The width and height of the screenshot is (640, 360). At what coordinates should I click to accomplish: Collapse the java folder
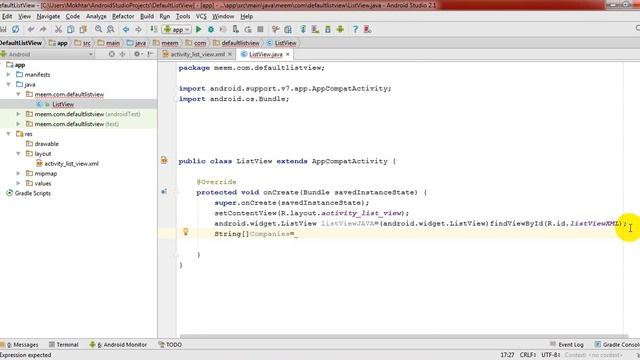(x=9, y=84)
